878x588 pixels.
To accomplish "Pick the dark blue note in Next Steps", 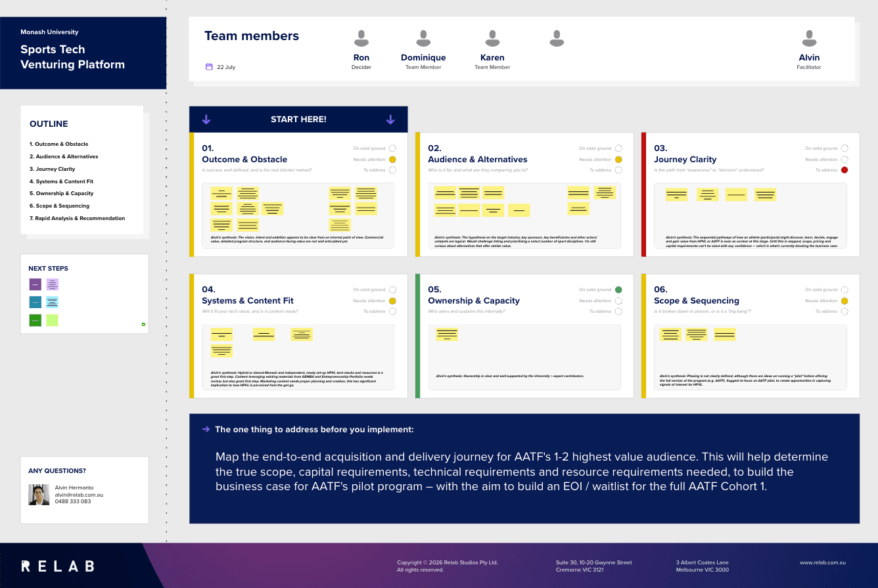I will (35, 302).
